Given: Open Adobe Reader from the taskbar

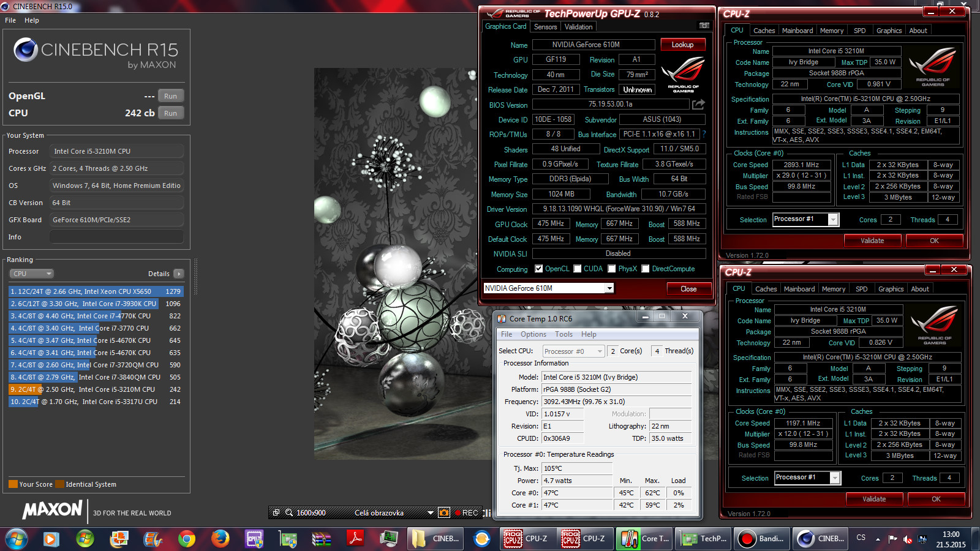Looking at the screenshot, I should pos(355,539).
